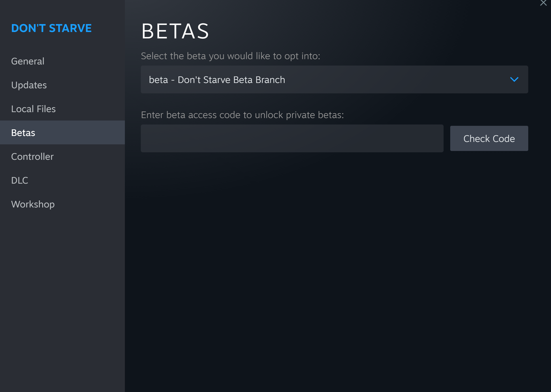Show the DLC section
This screenshot has height=392, width=551.
click(20, 181)
